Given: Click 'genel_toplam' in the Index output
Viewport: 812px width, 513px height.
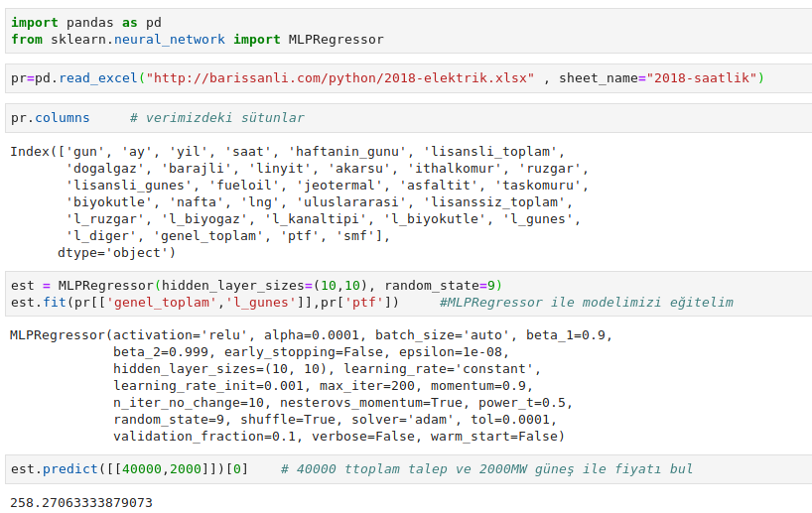Looking at the screenshot, I should click(208, 236).
